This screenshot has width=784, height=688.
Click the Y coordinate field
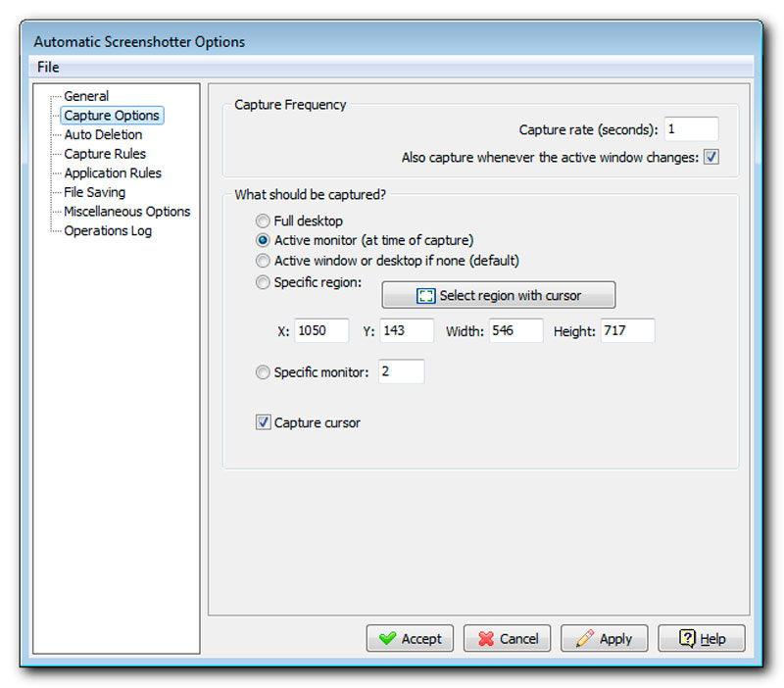pyautogui.click(x=407, y=330)
